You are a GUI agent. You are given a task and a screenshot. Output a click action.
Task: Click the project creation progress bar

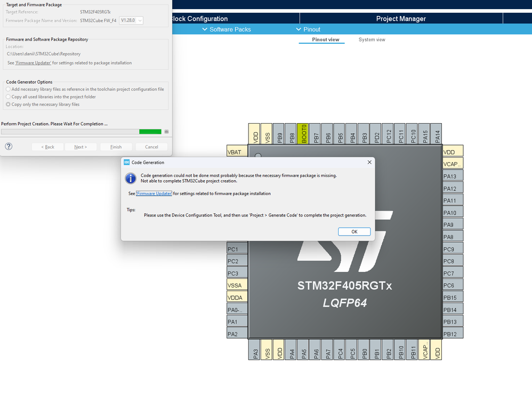pyautogui.click(x=82, y=132)
